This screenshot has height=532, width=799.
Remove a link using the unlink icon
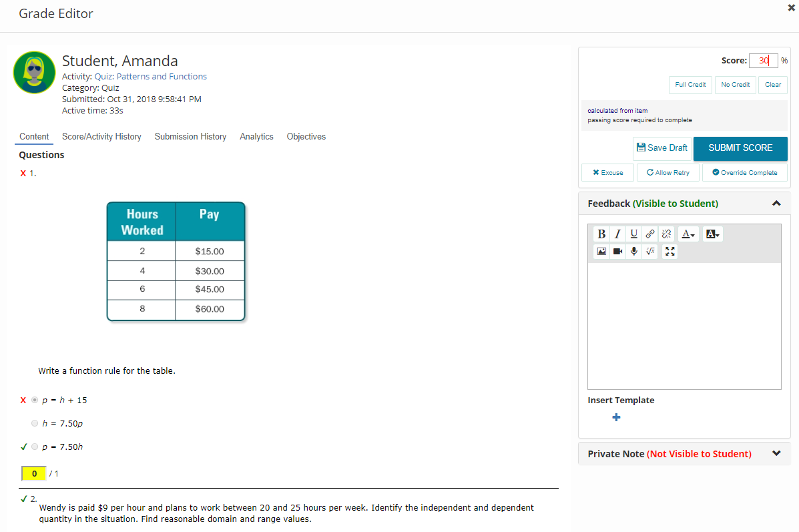pyautogui.click(x=666, y=234)
